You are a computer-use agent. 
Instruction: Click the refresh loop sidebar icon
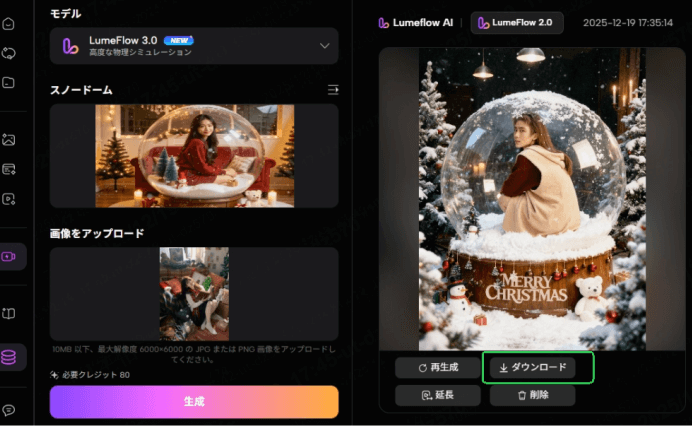click(8, 53)
